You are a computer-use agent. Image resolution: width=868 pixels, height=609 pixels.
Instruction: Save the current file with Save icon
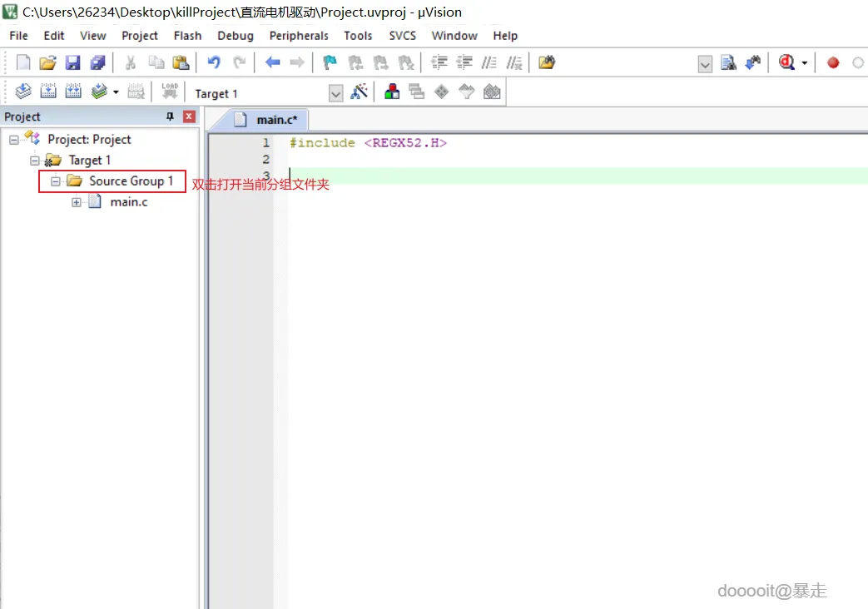click(x=72, y=62)
